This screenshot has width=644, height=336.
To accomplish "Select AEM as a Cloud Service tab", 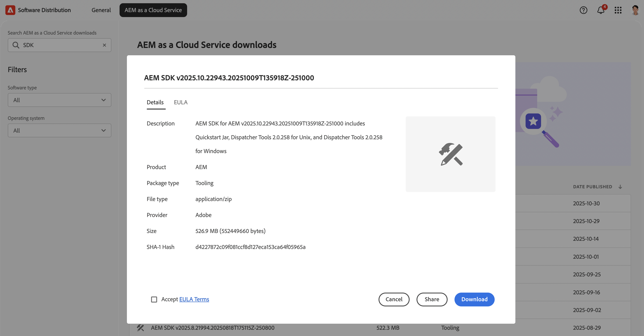I will click(x=153, y=10).
